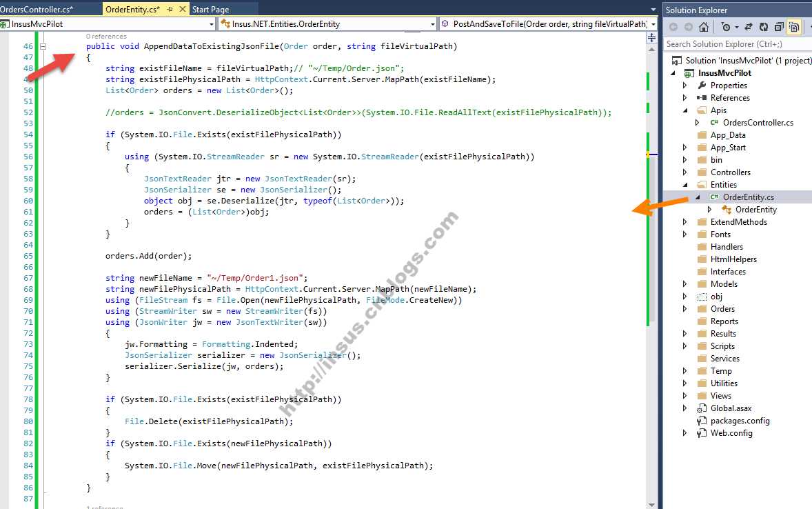812x509 pixels.
Task: Collapse the method outline at line 46
Action: pyautogui.click(x=43, y=46)
